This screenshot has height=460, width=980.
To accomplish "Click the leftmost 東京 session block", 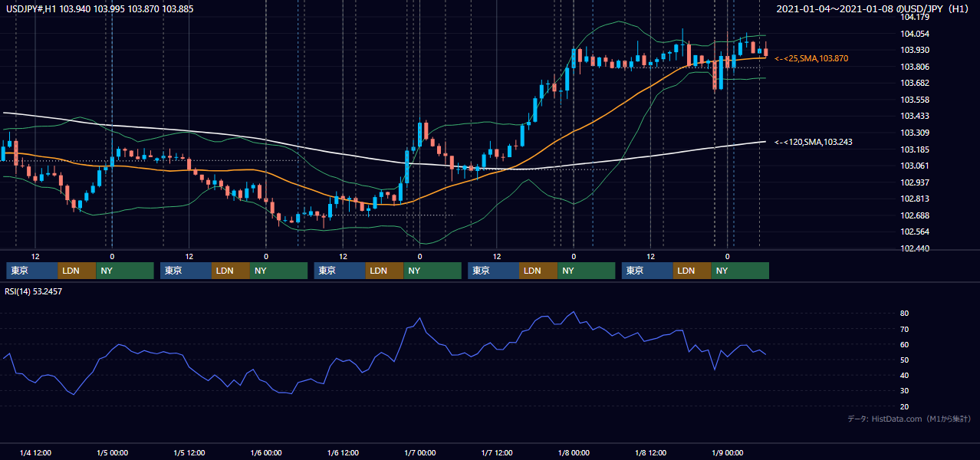I will [31, 271].
